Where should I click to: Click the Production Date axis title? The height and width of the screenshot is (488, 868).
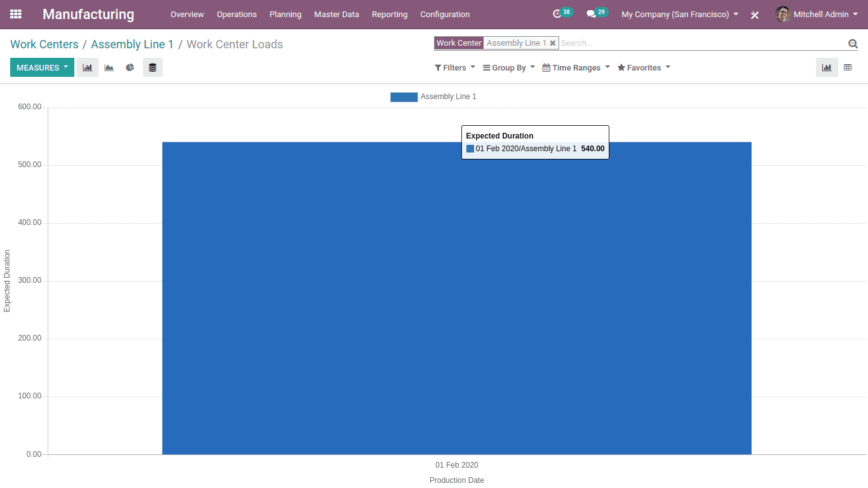coord(457,480)
